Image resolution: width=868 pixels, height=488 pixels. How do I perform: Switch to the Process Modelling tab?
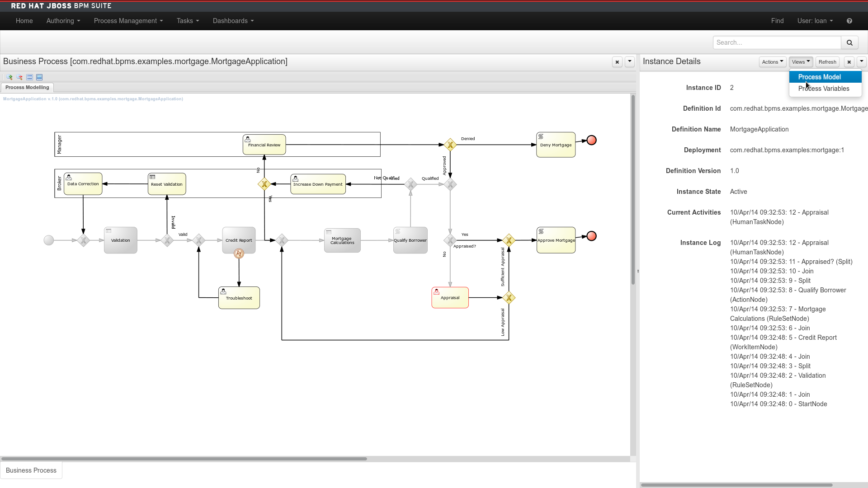coord(27,87)
